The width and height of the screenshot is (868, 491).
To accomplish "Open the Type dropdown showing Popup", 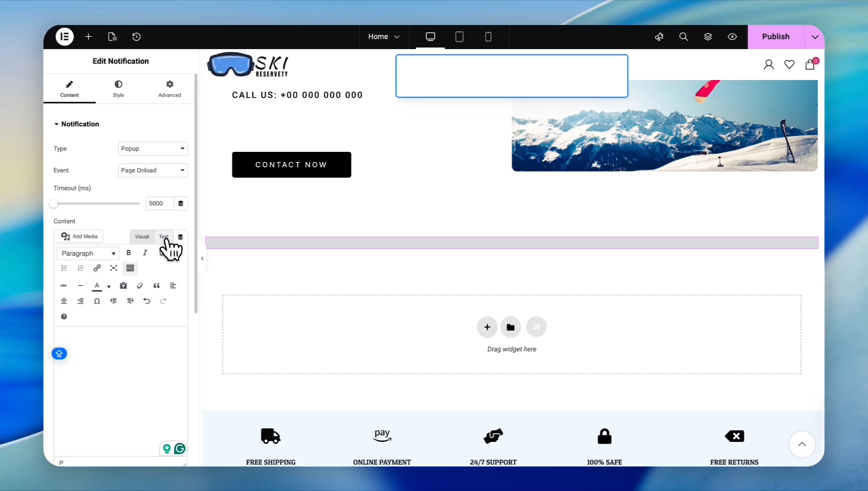I will click(153, 149).
